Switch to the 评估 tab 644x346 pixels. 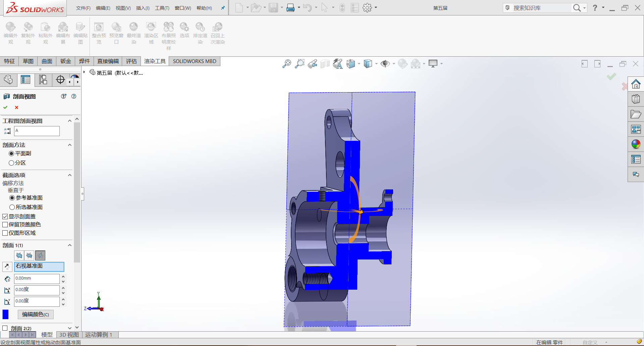click(x=131, y=61)
